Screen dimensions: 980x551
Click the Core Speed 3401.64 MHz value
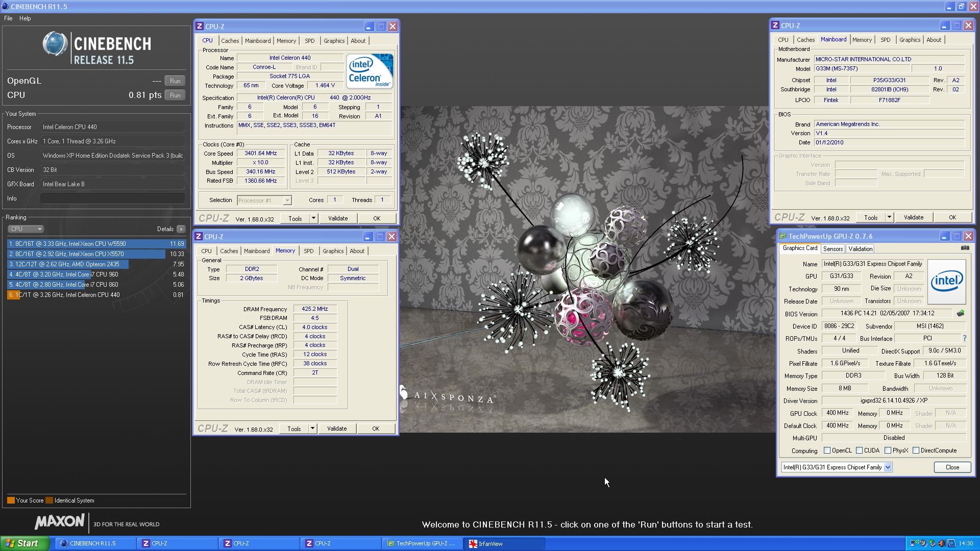(261, 153)
